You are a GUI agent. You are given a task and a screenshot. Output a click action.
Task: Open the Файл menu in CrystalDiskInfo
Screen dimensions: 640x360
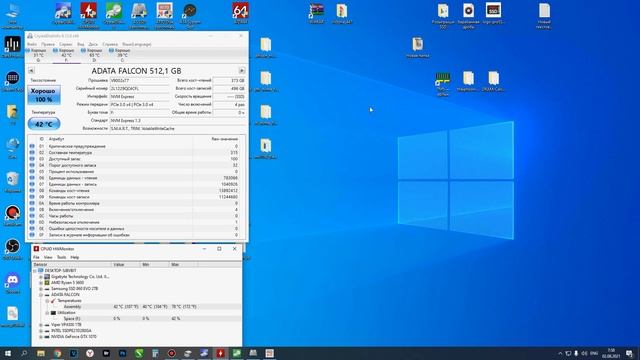pos(32,44)
